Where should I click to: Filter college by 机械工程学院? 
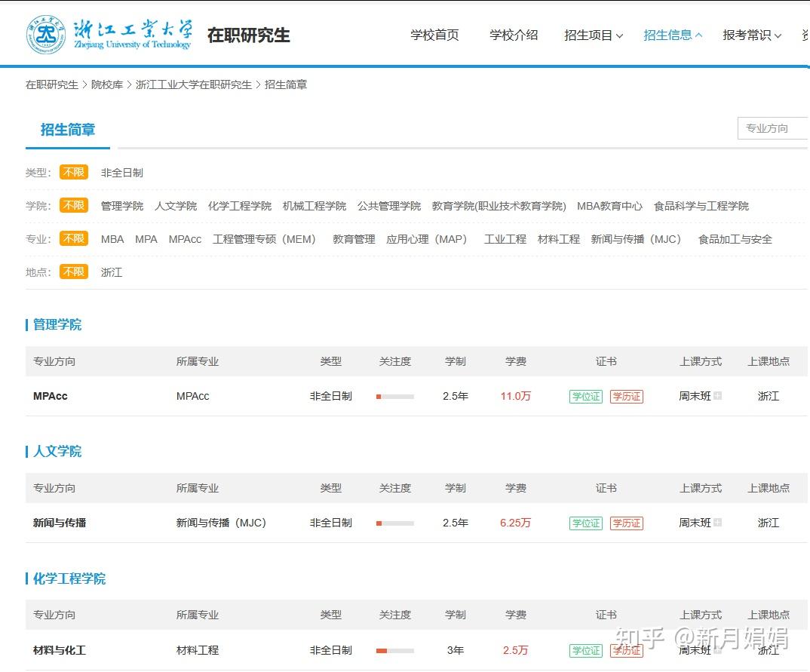click(314, 206)
